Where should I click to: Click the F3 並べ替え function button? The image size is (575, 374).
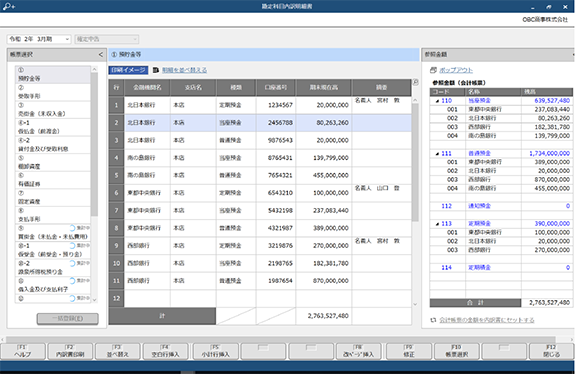pos(118,351)
